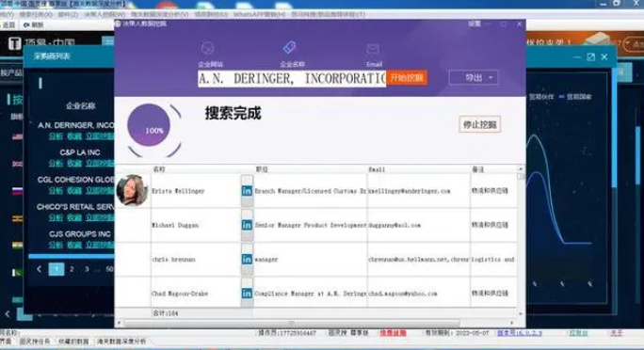
Task: Select page 1 in buyer list pagination
Action: [56, 269]
